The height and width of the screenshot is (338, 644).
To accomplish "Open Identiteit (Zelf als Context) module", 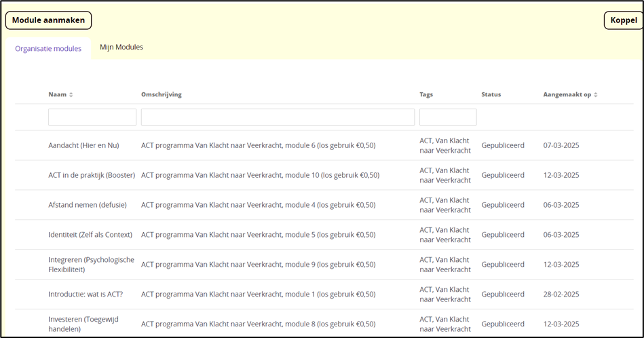I will [x=90, y=235].
